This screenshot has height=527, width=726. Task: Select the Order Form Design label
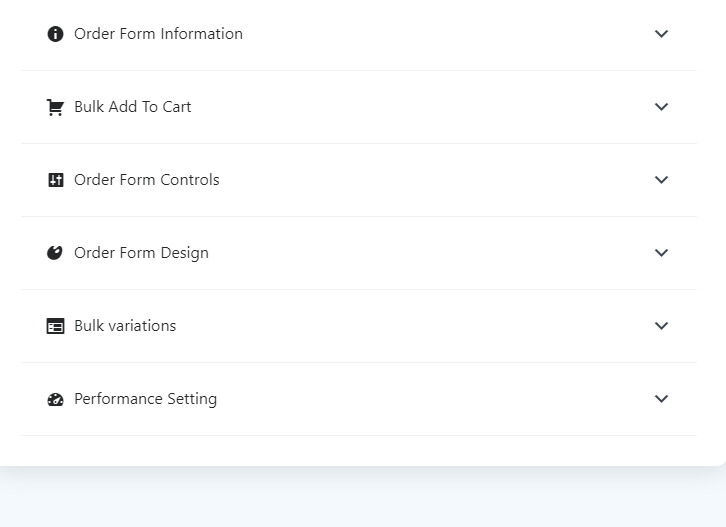click(141, 253)
